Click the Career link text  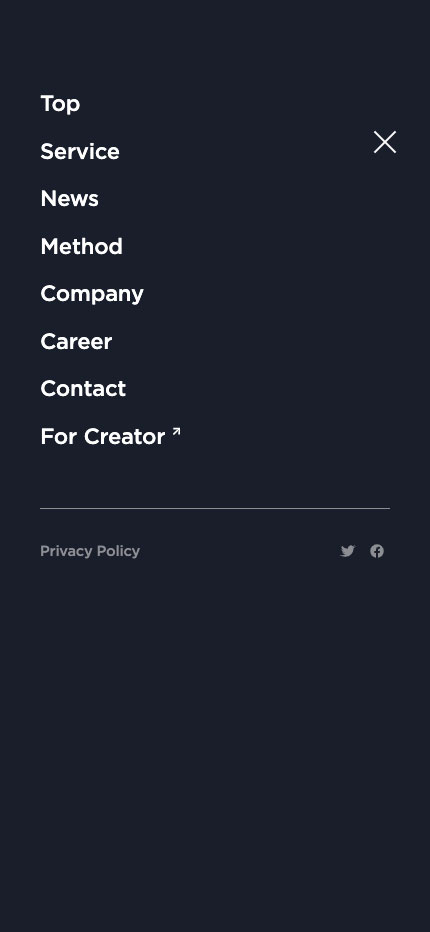pos(76,341)
